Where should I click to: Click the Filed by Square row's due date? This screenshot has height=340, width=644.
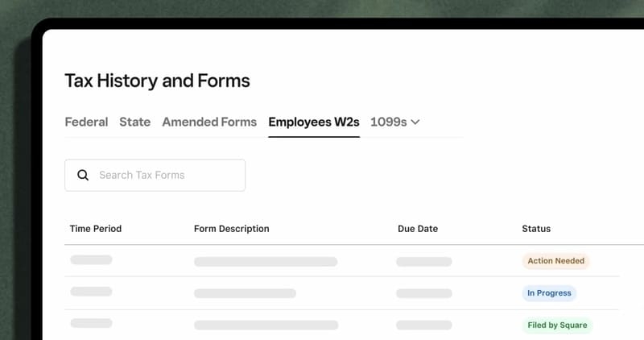coord(423,324)
